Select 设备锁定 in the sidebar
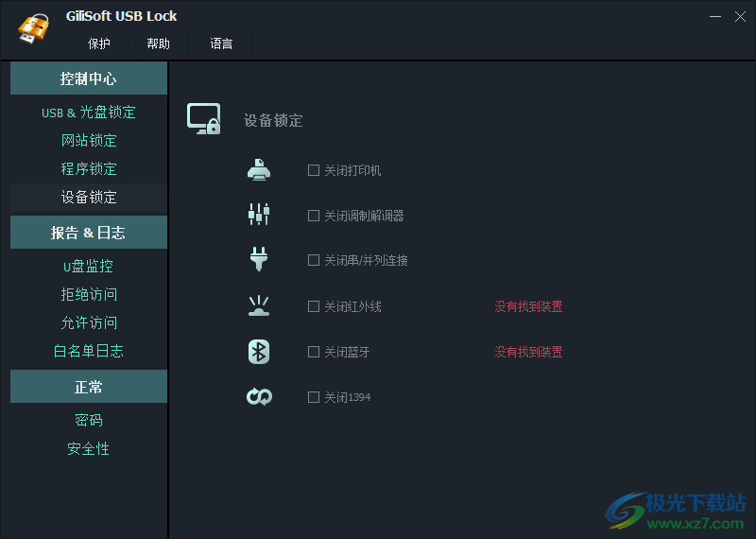This screenshot has width=756, height=539. point(89,197)
